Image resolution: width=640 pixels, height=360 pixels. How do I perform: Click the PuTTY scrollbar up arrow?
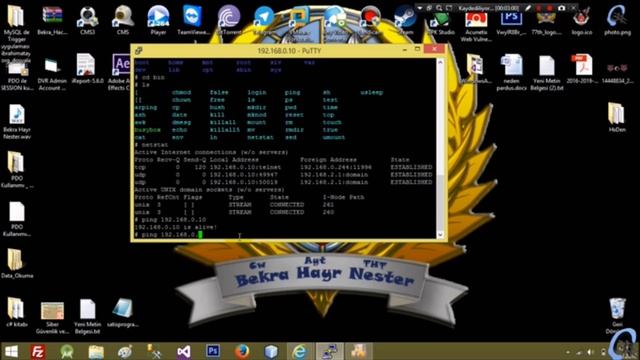point(440,62)
